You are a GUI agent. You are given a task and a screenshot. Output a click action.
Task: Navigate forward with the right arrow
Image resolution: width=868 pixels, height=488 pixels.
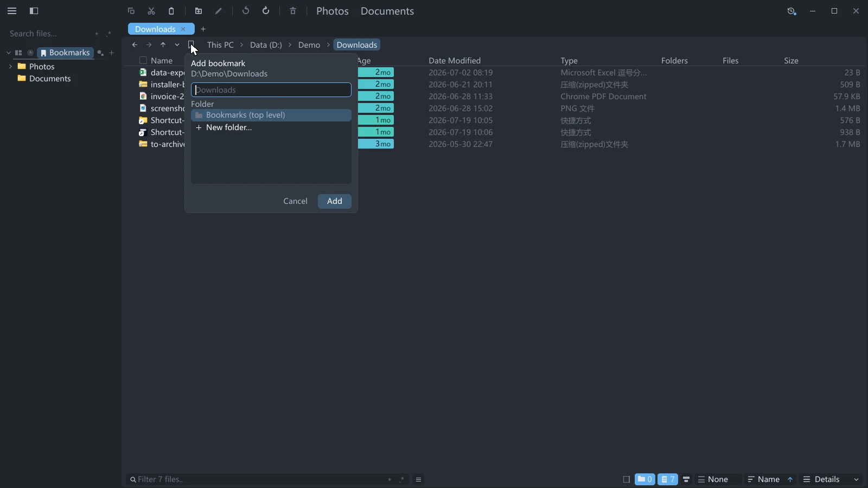[x=149, y=45]
